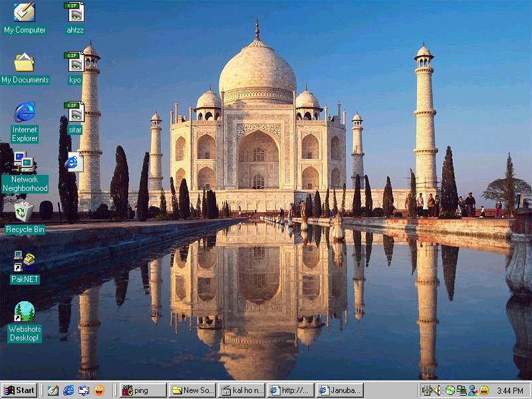Image resolution: width=532 pixels, height=399 pixels.
Task: Click the first system tray icon left of speaker
Action: click(x=426, y=390)
